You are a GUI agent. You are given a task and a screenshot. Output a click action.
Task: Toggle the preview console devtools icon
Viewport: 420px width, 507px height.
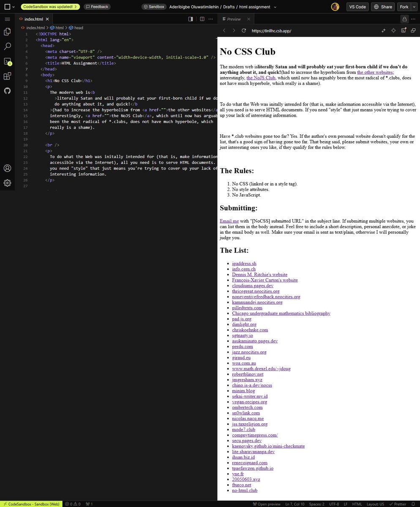(x=404, y=31)
